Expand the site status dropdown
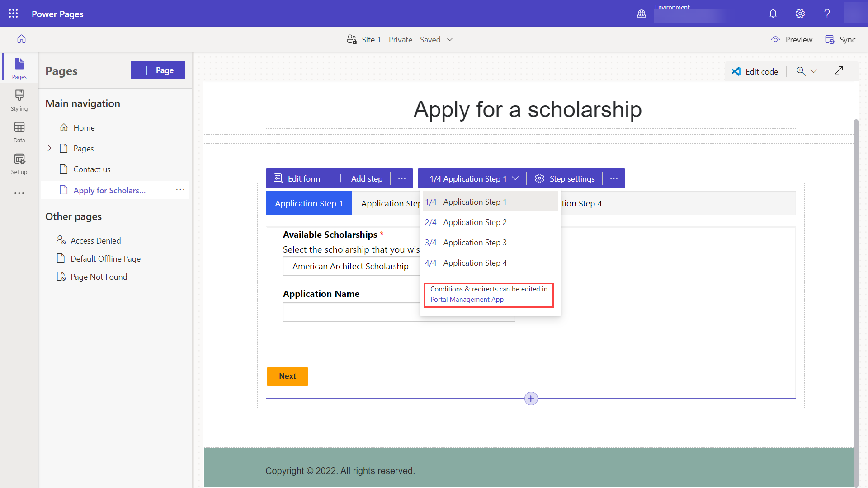The width and height of the screenshot is (868, 488). 450,39
